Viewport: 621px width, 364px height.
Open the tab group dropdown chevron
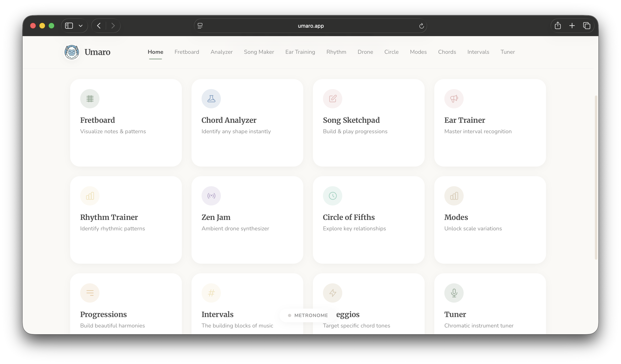(x=81, y=25)
